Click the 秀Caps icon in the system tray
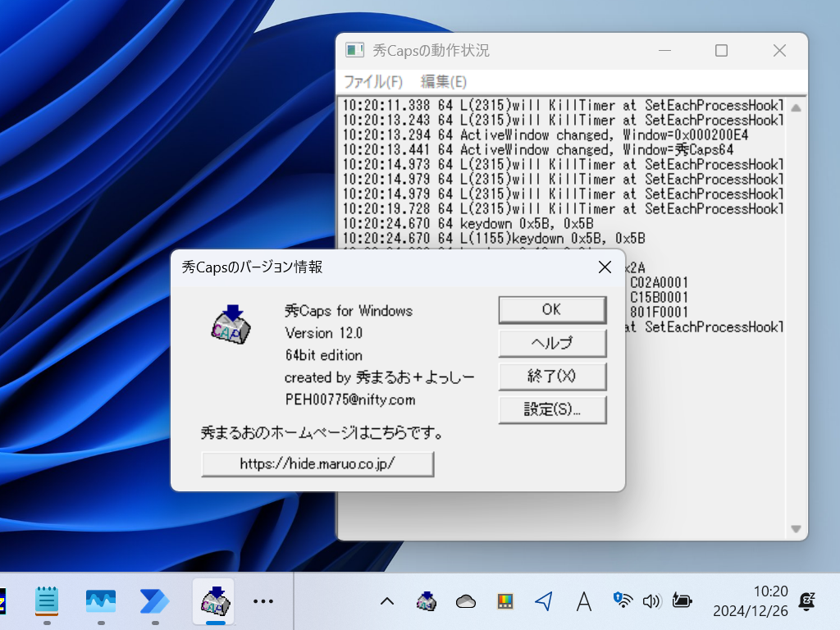The width and height of the screenshot is (840, 630). point(426,601)
